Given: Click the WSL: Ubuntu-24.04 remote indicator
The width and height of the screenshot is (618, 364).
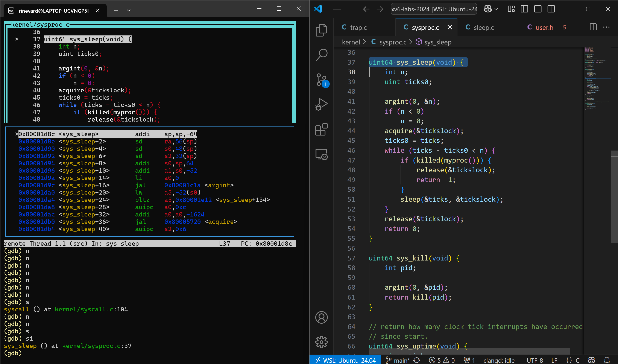Looking at the screenshot, I should (x=346, y=360).
